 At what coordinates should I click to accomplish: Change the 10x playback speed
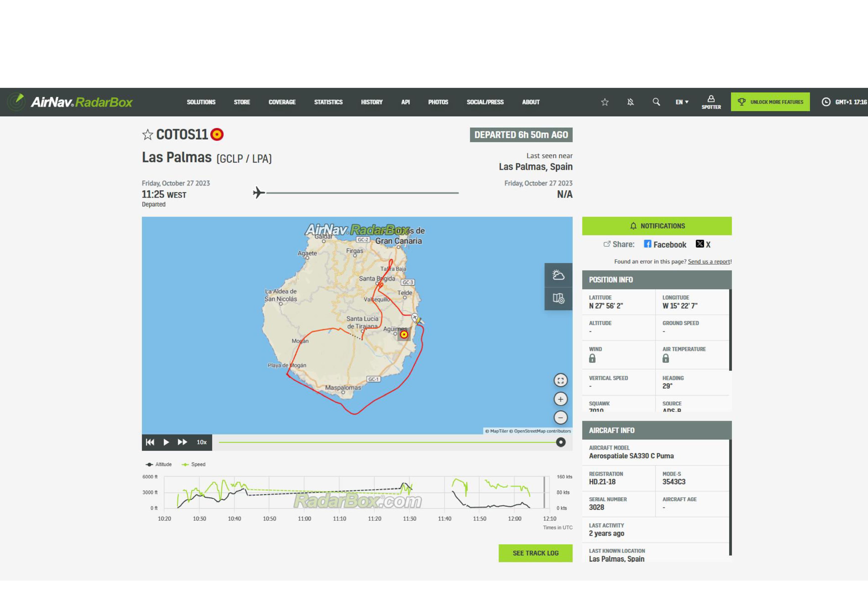[x=201, y=442]
